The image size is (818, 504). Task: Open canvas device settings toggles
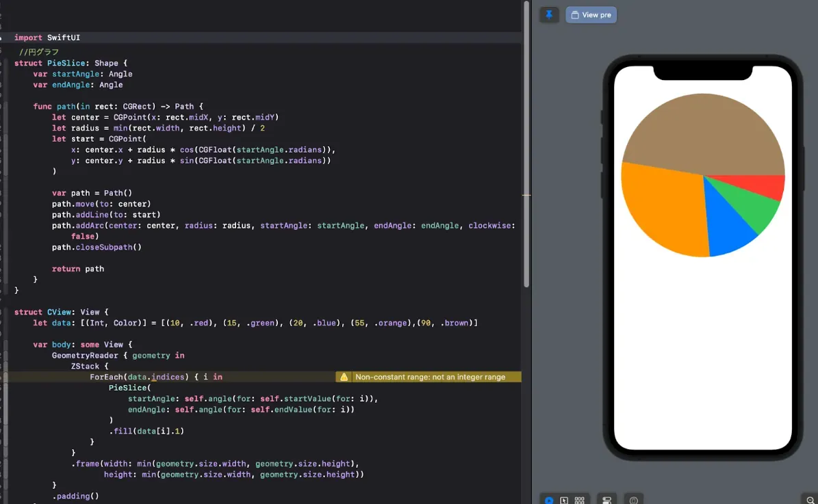(x=606, y=501)
